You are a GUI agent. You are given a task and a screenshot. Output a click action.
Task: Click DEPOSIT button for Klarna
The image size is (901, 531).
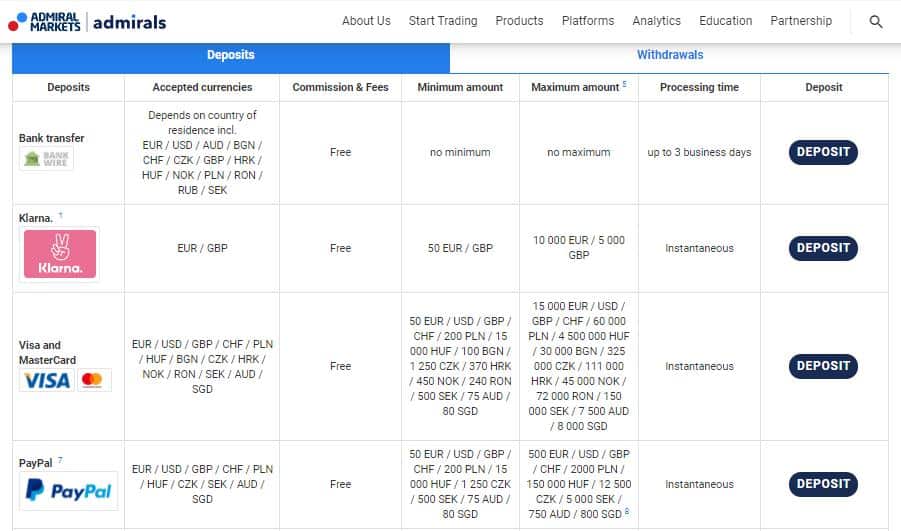click(x=823, y=248)
